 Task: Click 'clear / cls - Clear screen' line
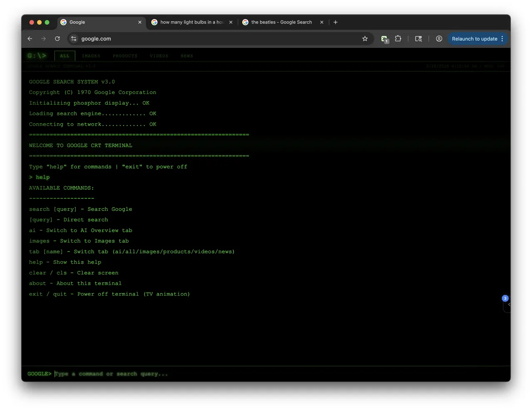click(74, 273)
